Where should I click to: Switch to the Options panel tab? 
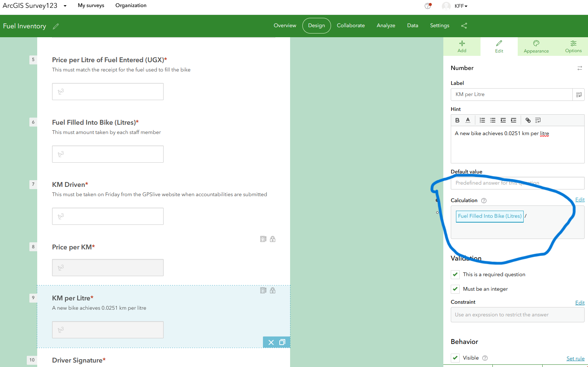tap(573, 47)
